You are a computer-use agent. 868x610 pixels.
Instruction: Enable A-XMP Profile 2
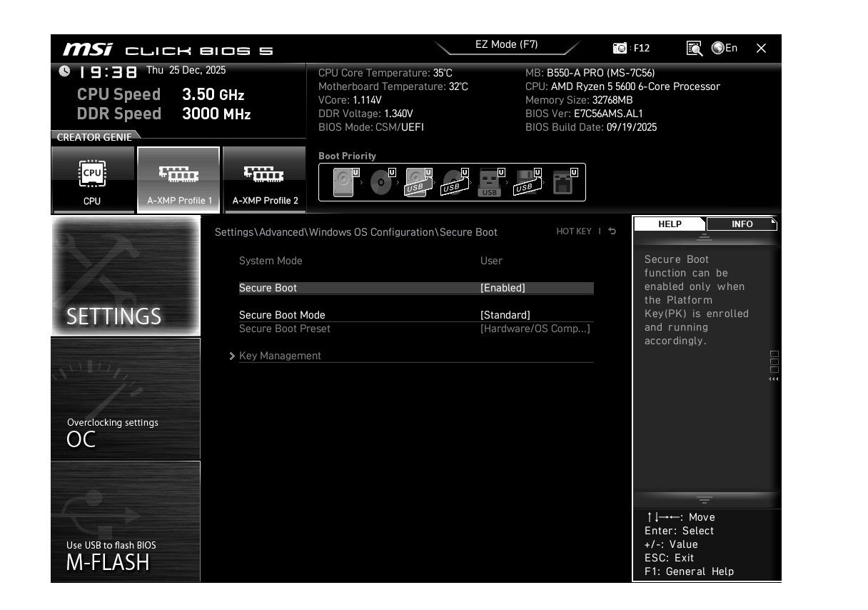(264, 179)
